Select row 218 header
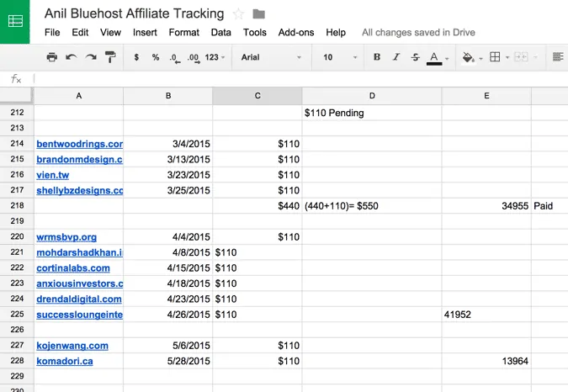Viewport: 568px width, 392px height. 17,205
